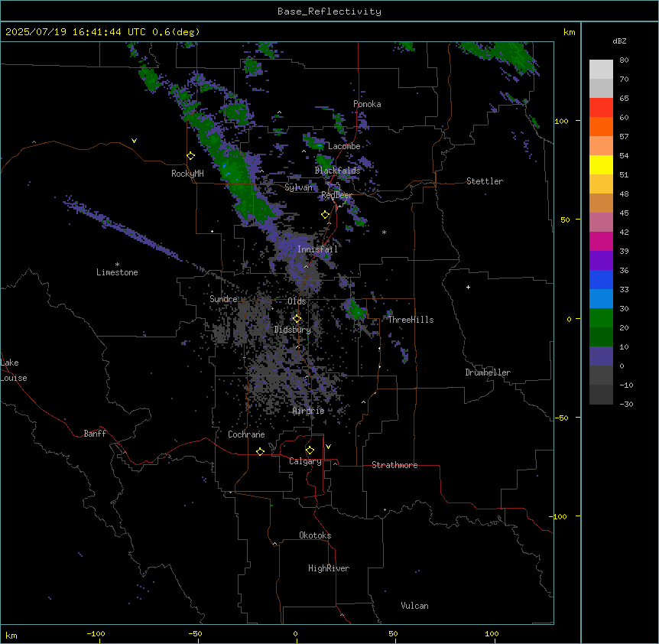Click the yellow diamond marker beside RockyMH

click(x=191, y=156)
